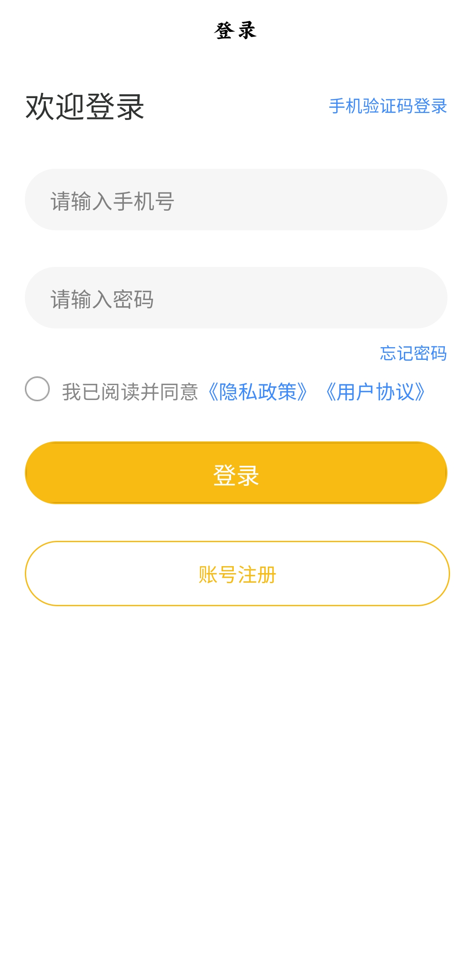471x980 pixels.
Task: Click the 我已阅读并同意 label text
Action: [130, 392]
